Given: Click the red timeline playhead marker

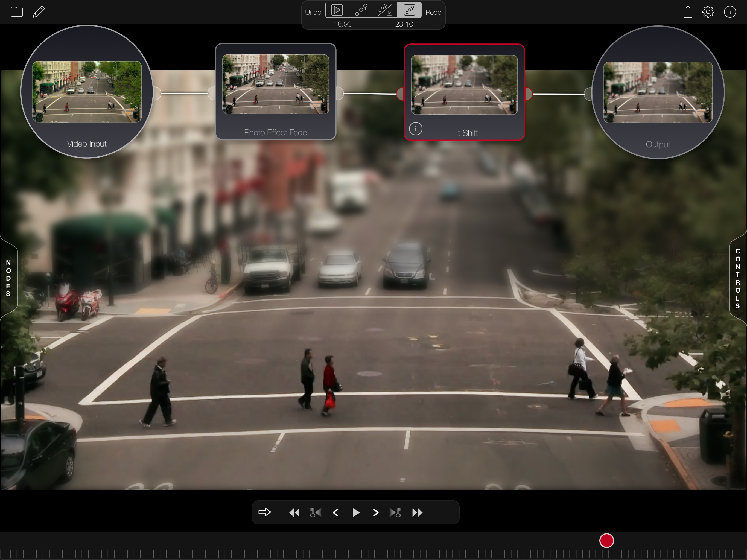Looking at the screenshot, I should coord(606,540).
